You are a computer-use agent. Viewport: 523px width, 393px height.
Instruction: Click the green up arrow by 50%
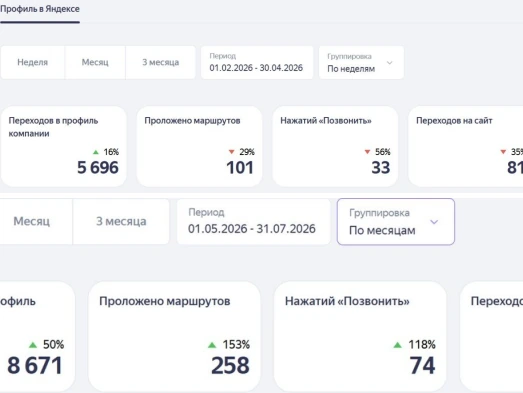pos(33,345)
